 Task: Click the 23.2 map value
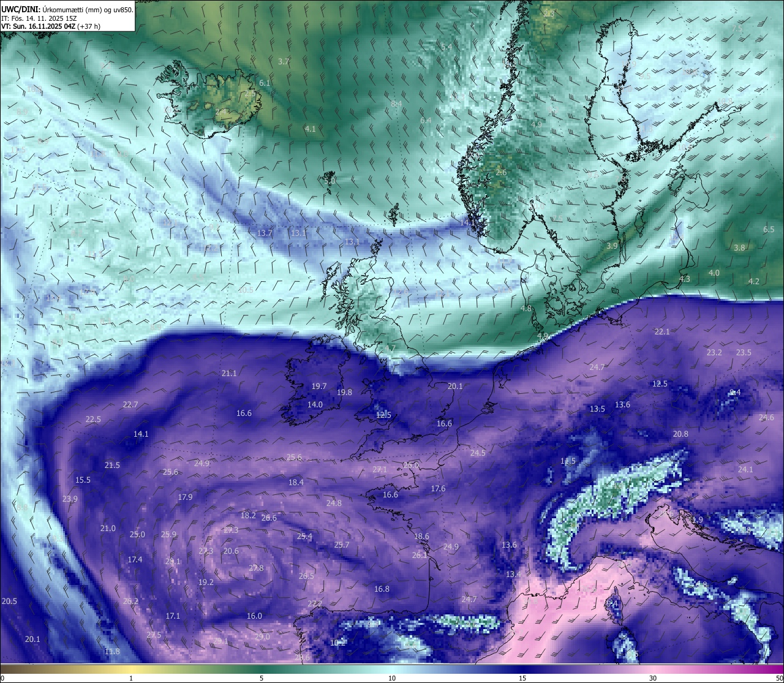[714, 353]
